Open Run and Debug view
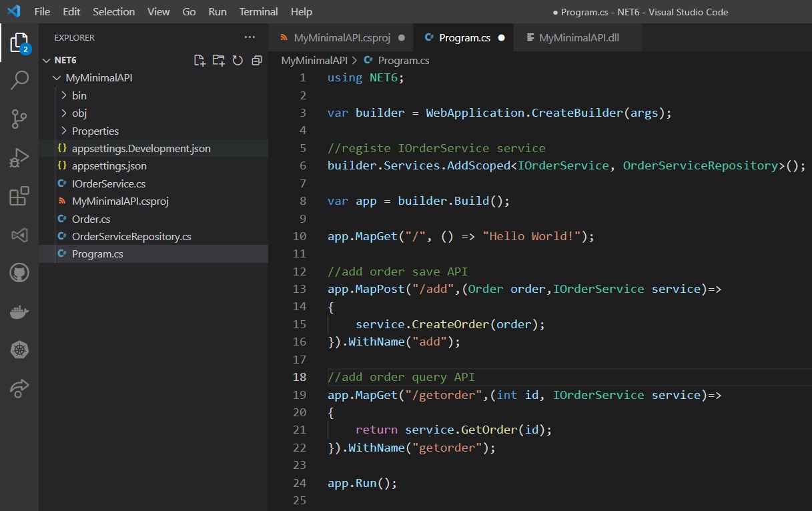Screen dimensions: 812x511 (x=19, y=158)
